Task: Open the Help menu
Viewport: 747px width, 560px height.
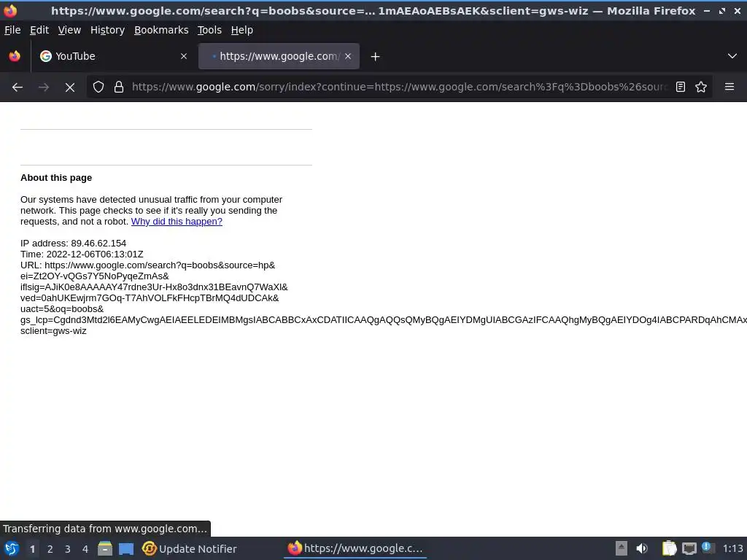Action: [242, 30]
